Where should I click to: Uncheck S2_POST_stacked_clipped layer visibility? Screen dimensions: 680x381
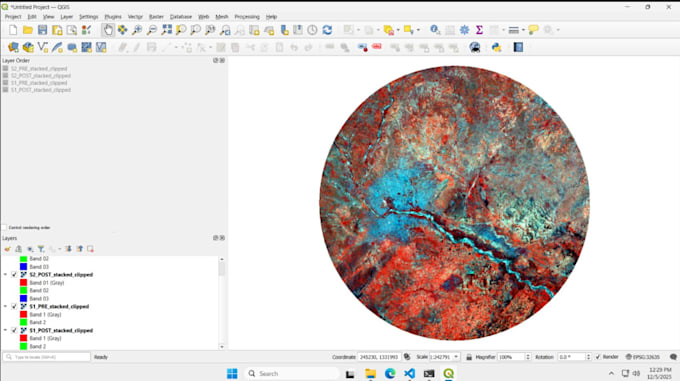pyautogui.click(x=14, y=275)
